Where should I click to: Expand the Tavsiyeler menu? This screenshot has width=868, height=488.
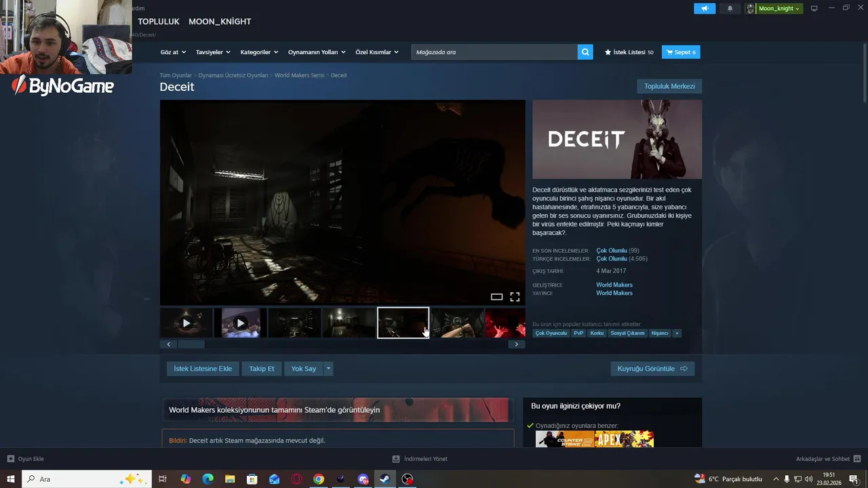click(213, 52)
